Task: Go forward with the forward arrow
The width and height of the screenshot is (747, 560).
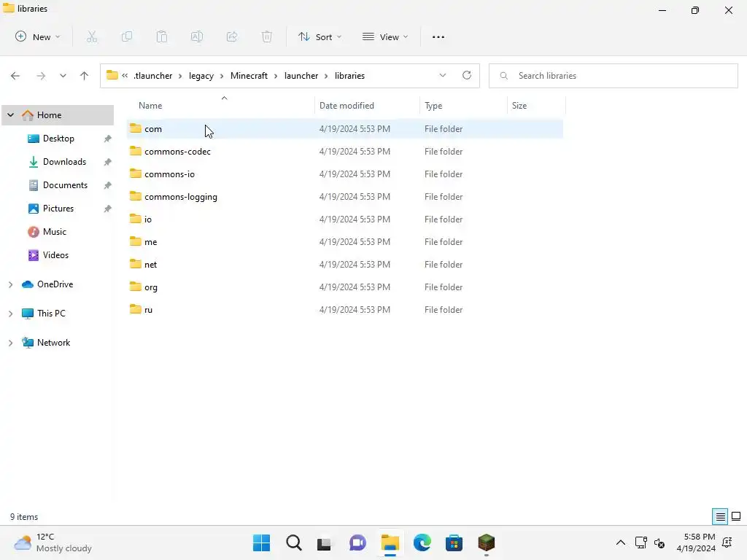Action: [41, 76]
